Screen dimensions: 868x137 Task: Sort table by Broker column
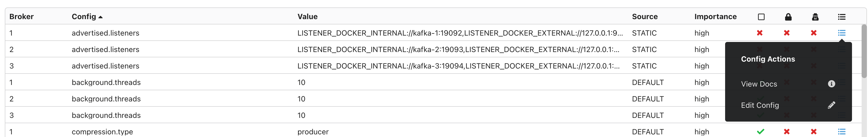pyautogui.click(x=22, y=16)
